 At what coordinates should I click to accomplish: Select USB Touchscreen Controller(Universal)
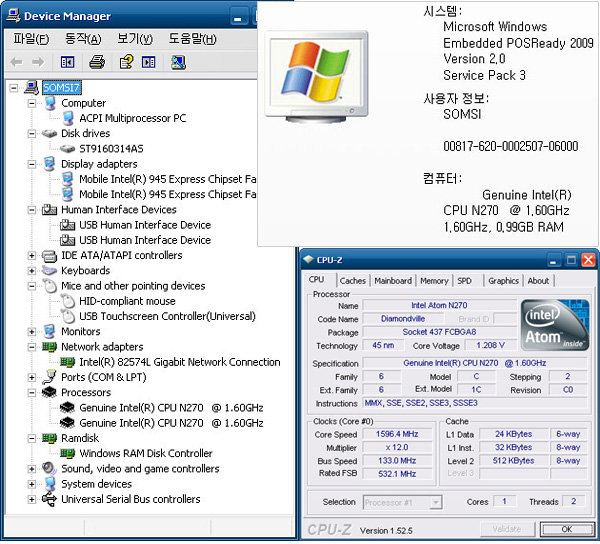(x=167, y=316)
